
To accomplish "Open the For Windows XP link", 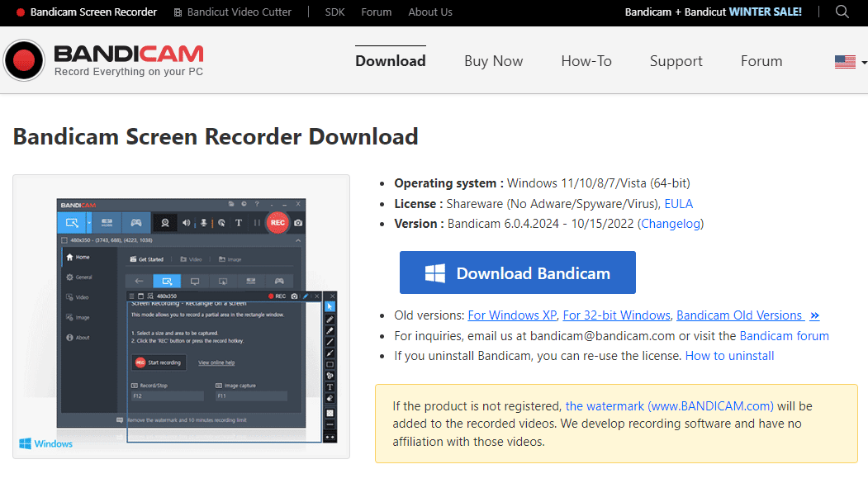I will [x=512, y=315].
